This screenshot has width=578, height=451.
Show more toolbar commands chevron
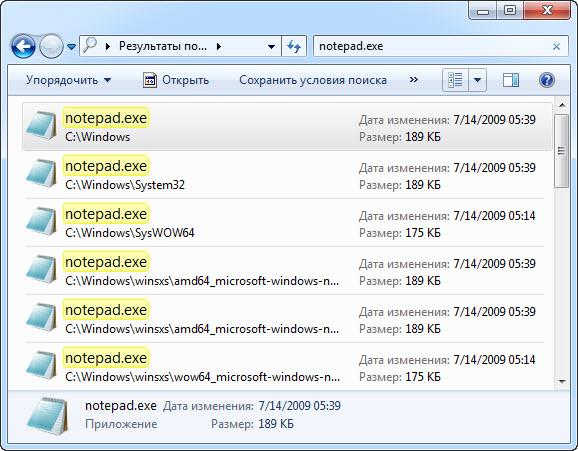414,80
